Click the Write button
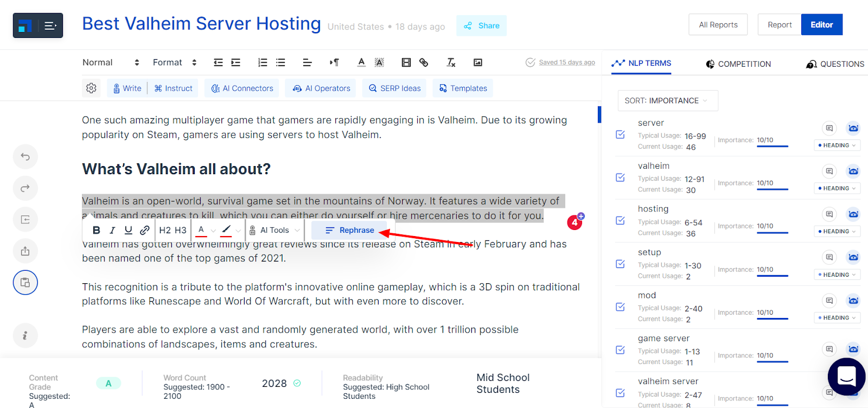The image size is (868, 408). pos(127,88)
